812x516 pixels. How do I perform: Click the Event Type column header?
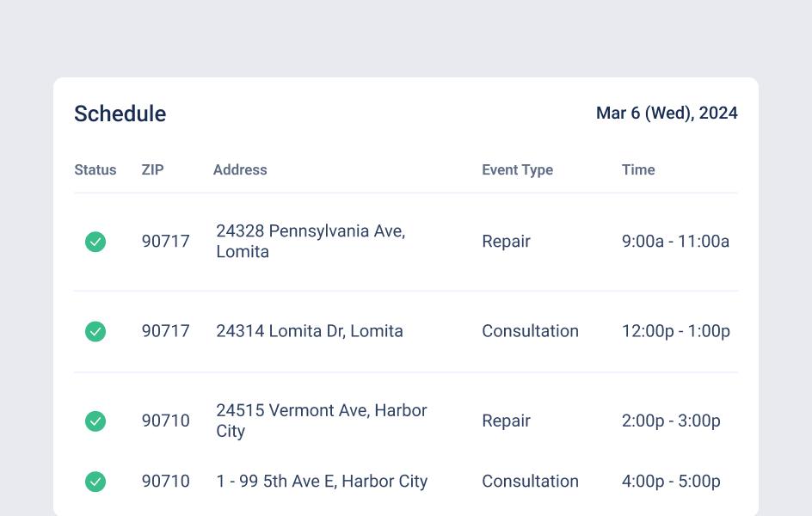(517, 169)
